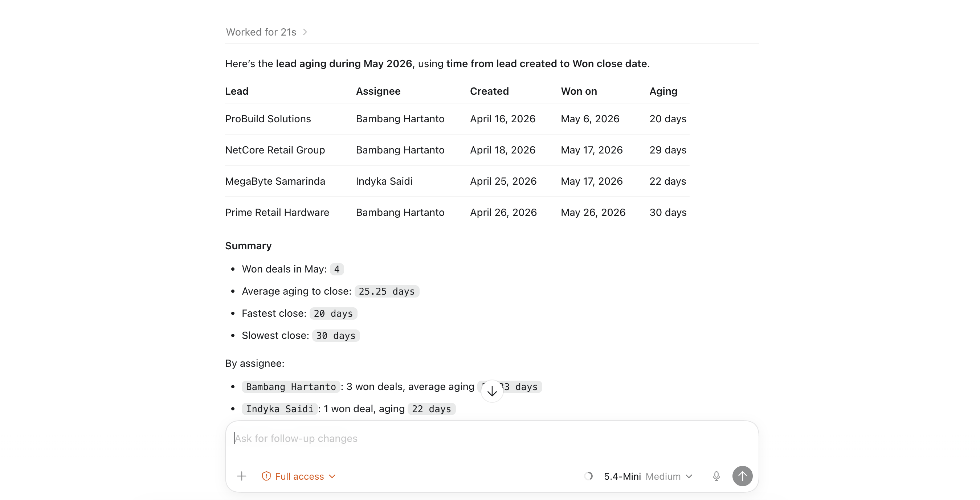Click the '22 days' chip in assignee summary
The image size is (980, 500).
pyautogui.click(x=432, y=409)
